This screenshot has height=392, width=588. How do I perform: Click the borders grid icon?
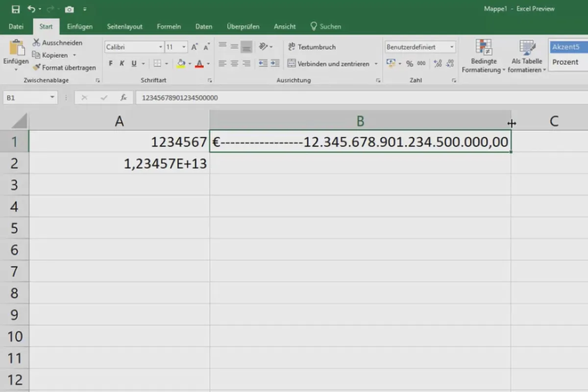(157, 64)
